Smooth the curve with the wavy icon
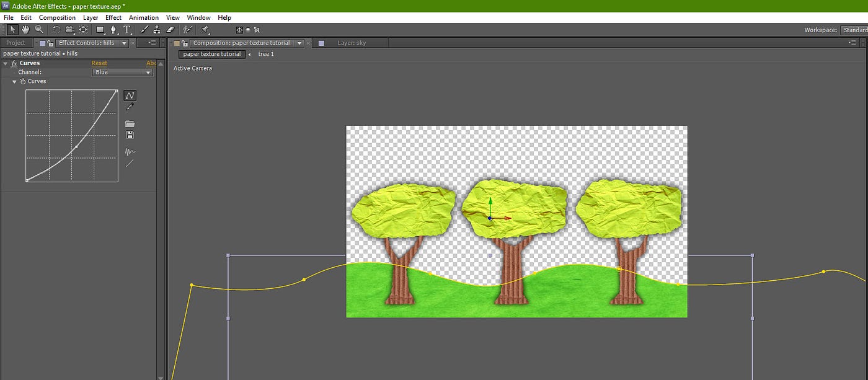Image resolution: width=868 pixels, height=380 pixels. point(130,152)
